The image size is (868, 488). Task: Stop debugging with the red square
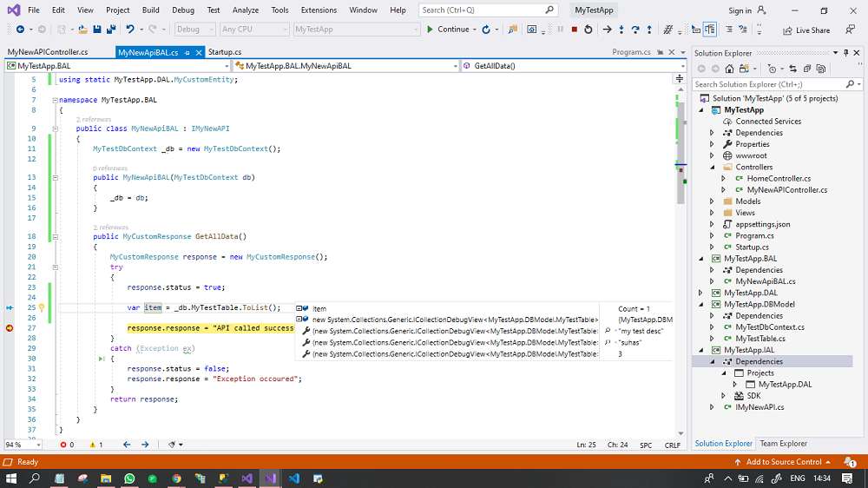575,30
